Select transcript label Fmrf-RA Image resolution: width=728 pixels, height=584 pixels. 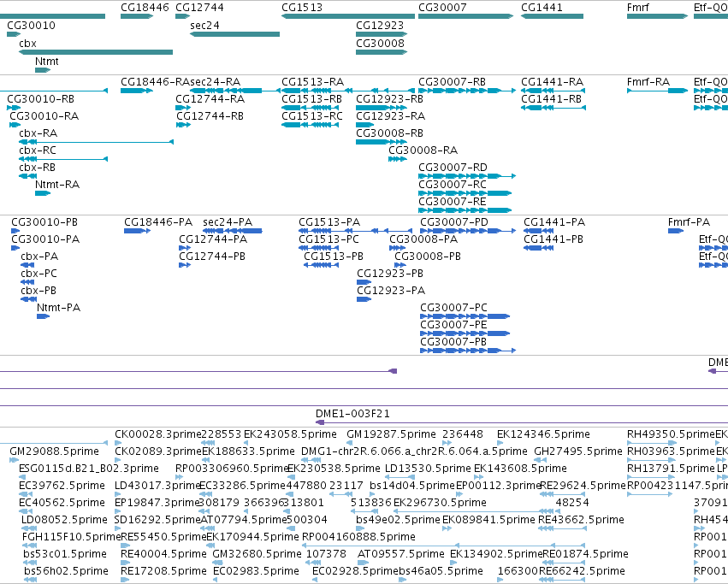click(648, 82)
